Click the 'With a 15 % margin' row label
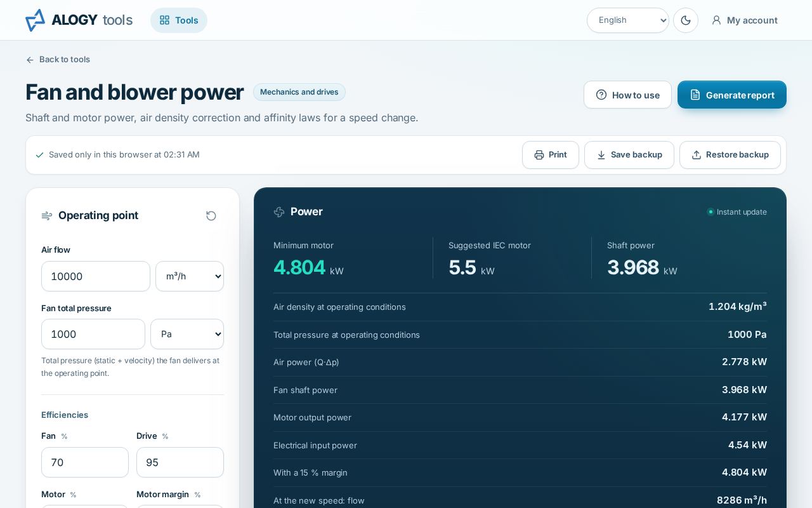Screen dimensions: 812x508 click(x=310, y=472)
